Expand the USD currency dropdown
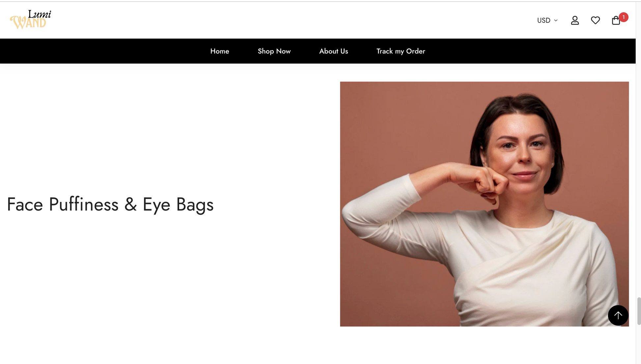The width and height of the screenshot is (641, 364). click(x=547, y=20)
